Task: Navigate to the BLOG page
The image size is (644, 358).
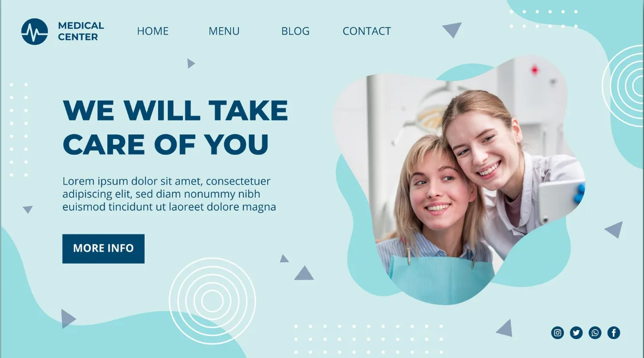Action: pos(295,31)
